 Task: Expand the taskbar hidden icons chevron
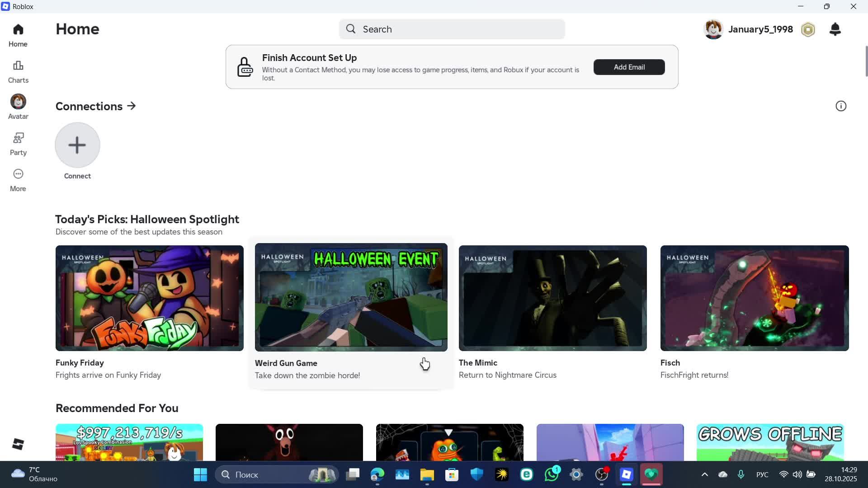(704, 474)
